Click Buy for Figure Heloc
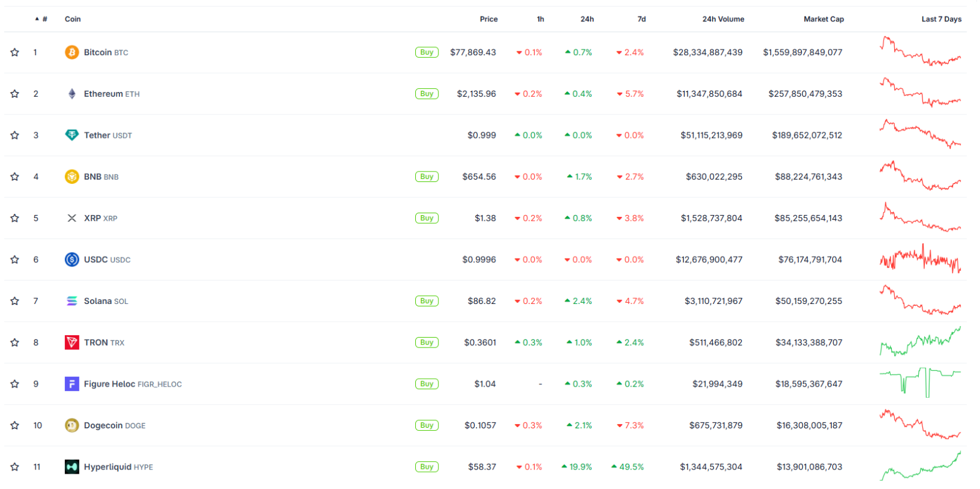Screen dimensions: 980x489 click(x=427, y=384)
